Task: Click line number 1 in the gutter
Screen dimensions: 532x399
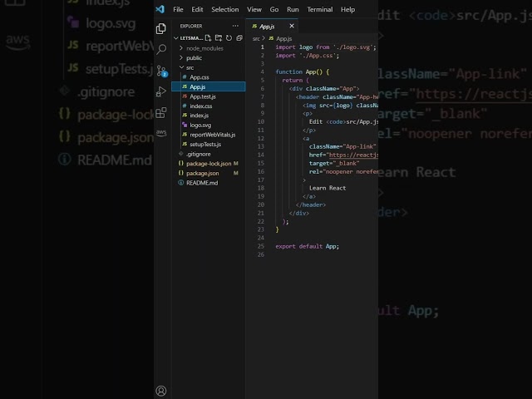Action: click(262, 47)
